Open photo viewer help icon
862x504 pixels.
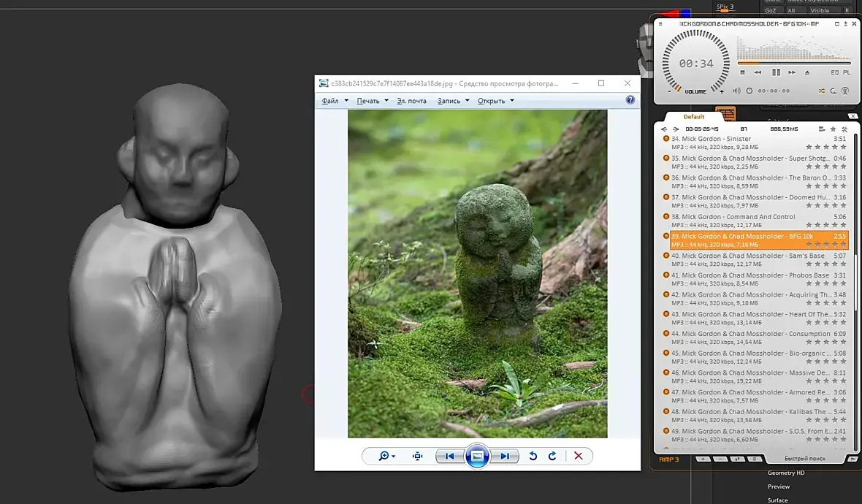[x=630, y=100]
